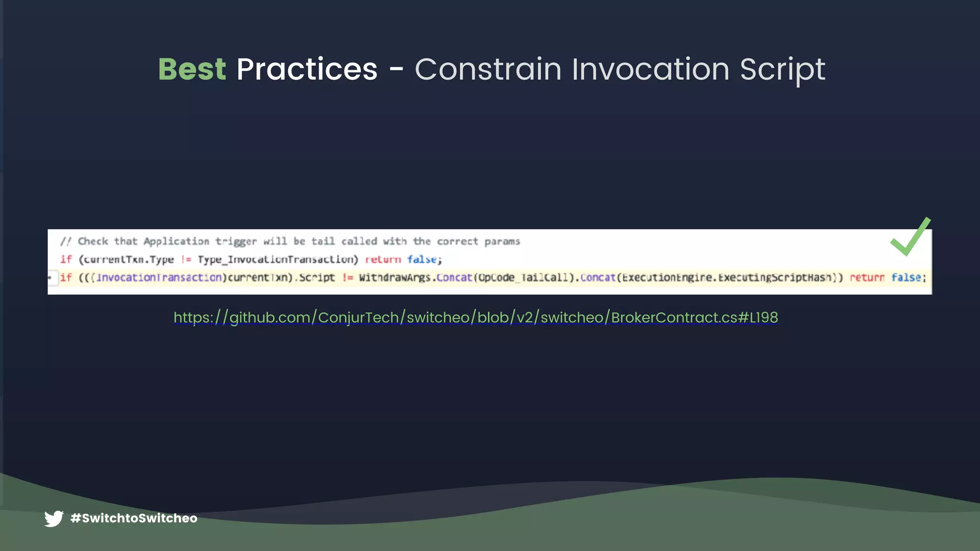This screenshot has height=551, width=980.
Task: Click the Twitter bird icon
Action: tap(54, 518)
